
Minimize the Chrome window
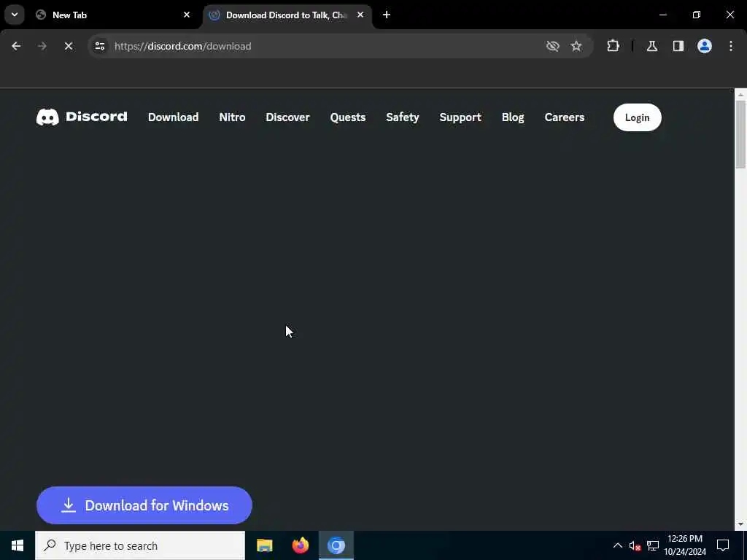tap(662, 15)
